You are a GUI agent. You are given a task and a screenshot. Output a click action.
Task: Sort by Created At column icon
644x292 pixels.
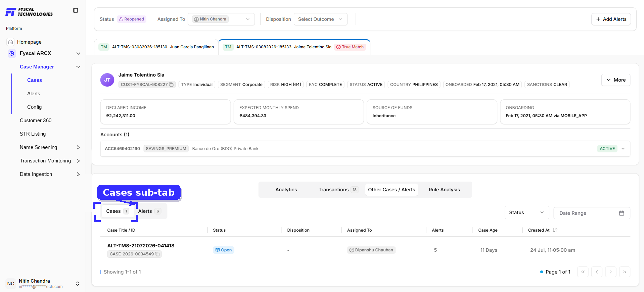[x=555, y=230]
